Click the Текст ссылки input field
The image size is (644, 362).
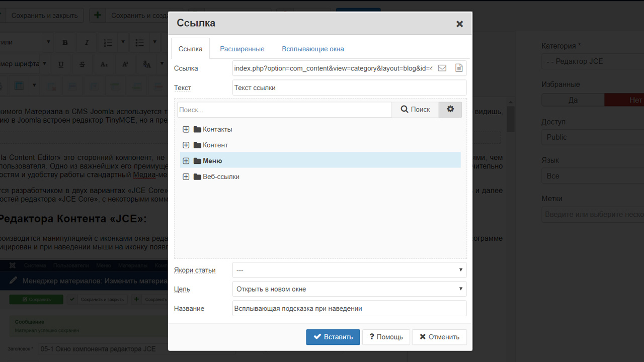pyautogui.click(x=349, y=87)
